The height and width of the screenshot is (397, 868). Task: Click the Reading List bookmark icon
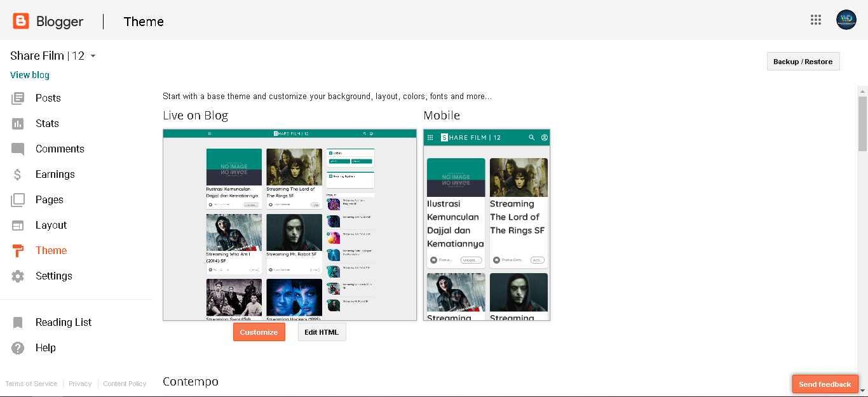click(18, 323)
